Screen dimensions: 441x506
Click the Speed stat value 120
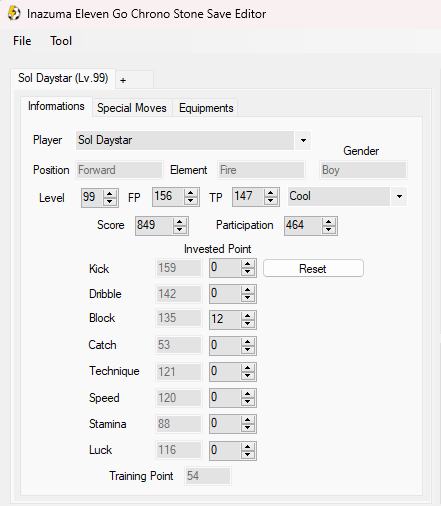coord(179,398)
